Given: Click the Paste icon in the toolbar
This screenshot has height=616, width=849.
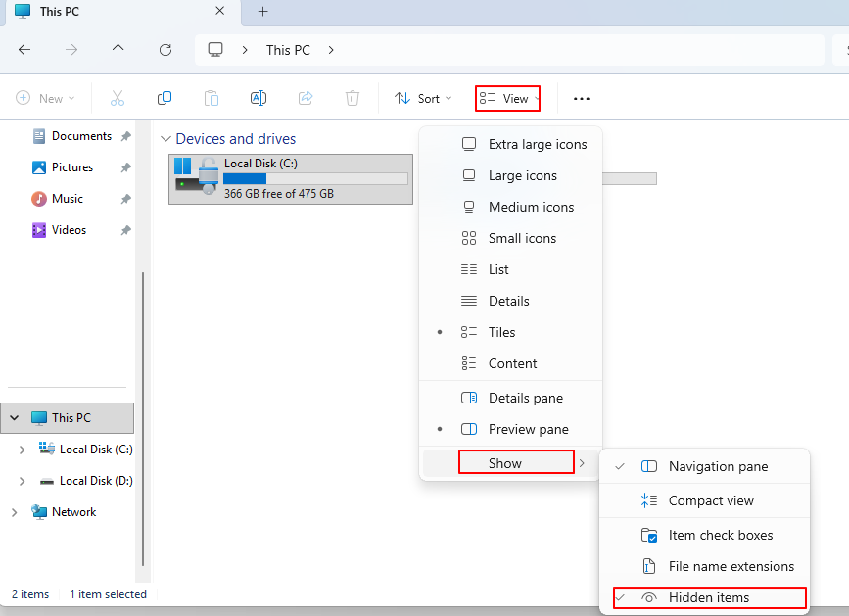Looking at the screenshot, I should coord(211,98).
